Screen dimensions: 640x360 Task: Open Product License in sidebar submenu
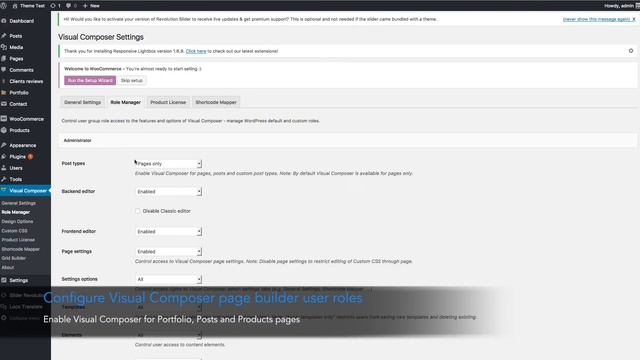click(x=18, y=240)
